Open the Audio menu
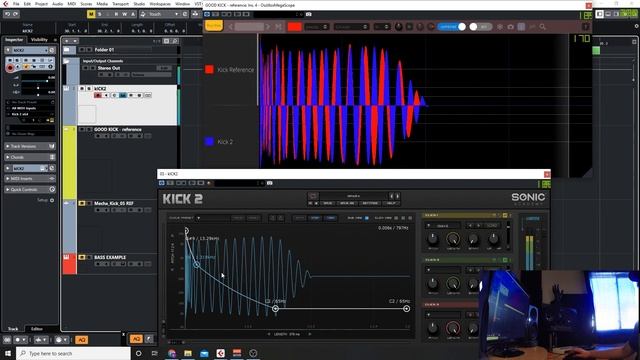The width and height of the screenshot is (640, 360). 58,4
